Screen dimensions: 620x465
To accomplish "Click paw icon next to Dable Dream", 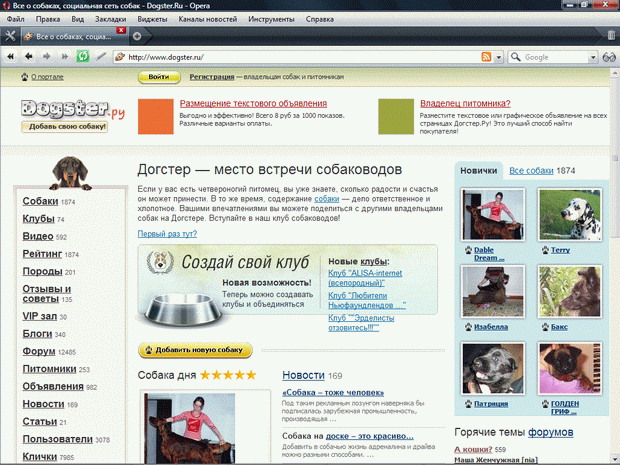I will coord(468,250).
